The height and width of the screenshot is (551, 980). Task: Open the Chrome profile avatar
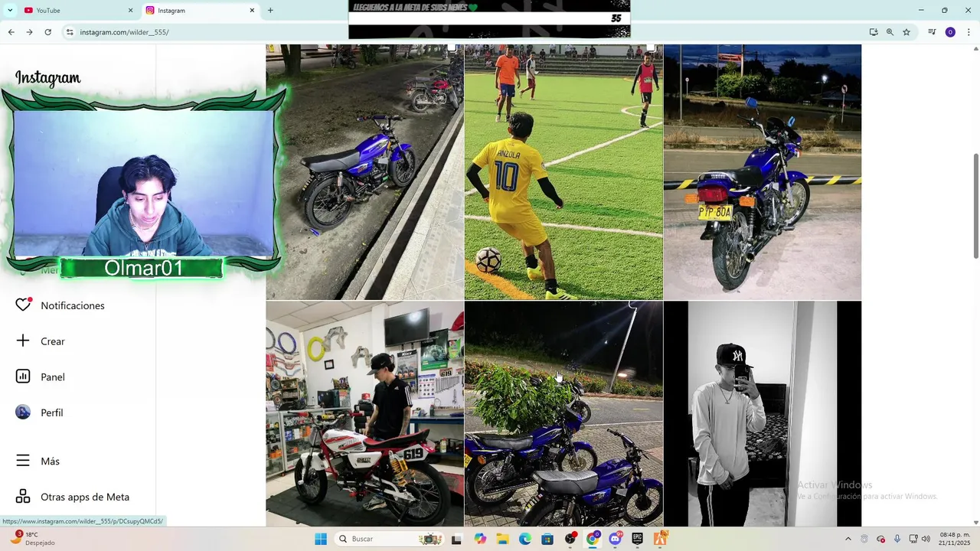point(950,32)
